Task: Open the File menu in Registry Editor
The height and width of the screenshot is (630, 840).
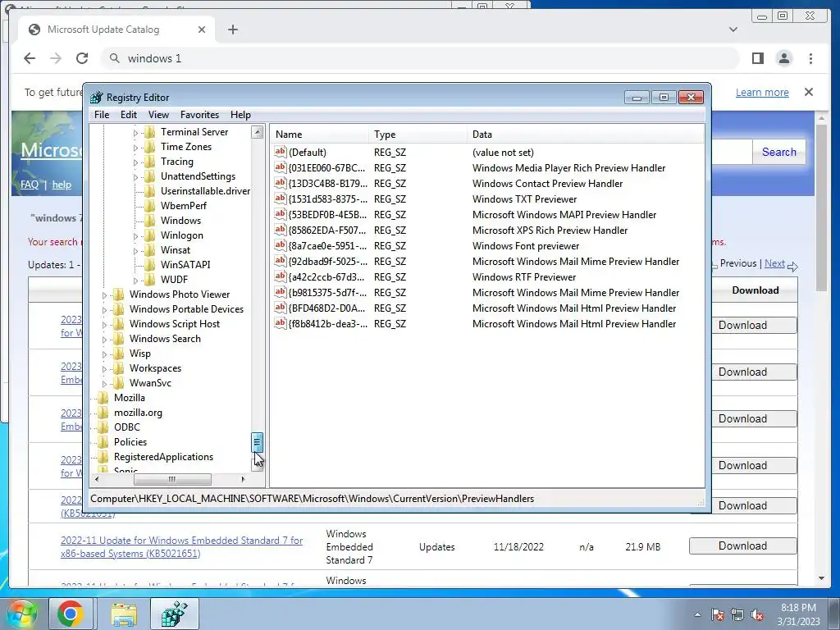Action: tap(102, 115)
